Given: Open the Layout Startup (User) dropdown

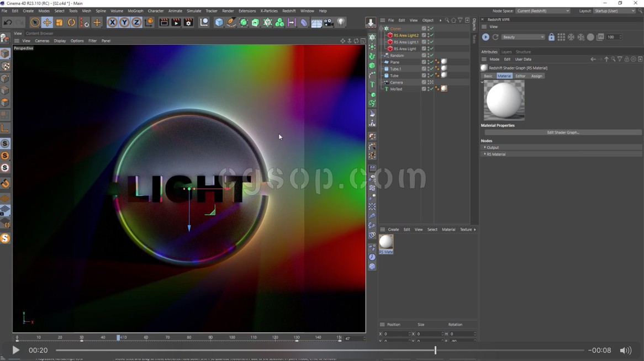Looking at the screenshot, I should (x=614, y=10).
